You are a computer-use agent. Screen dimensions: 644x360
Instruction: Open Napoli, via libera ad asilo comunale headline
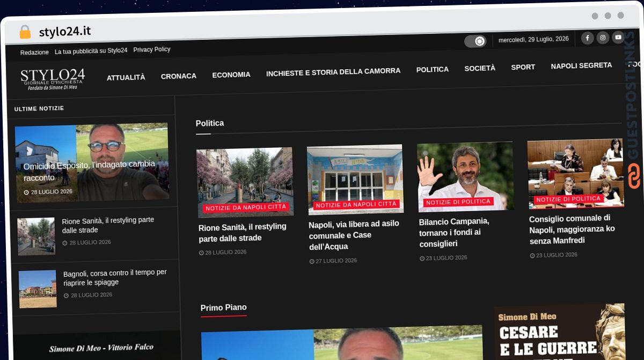(354, 235)
